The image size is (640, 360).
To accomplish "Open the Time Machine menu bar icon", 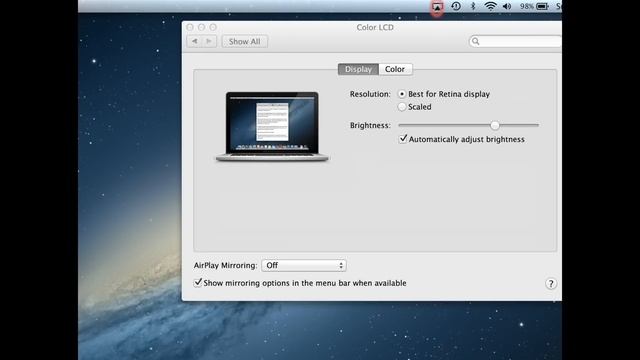I will 456,6.
